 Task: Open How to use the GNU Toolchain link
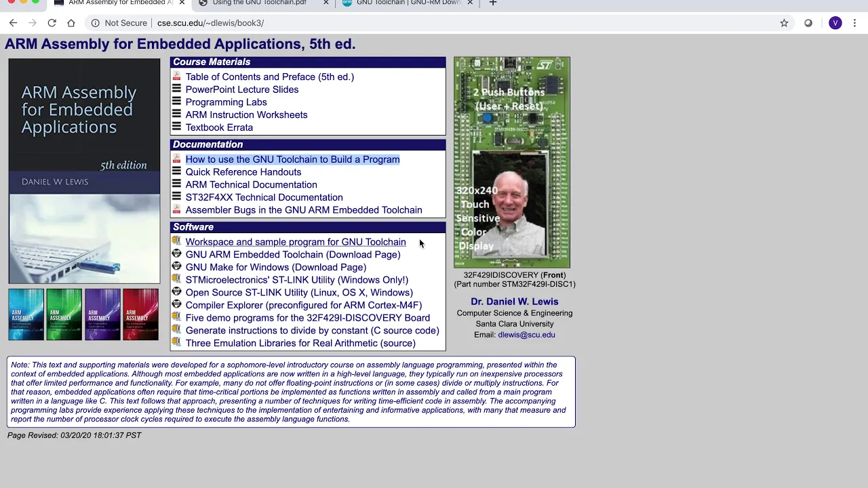[293, 159]
